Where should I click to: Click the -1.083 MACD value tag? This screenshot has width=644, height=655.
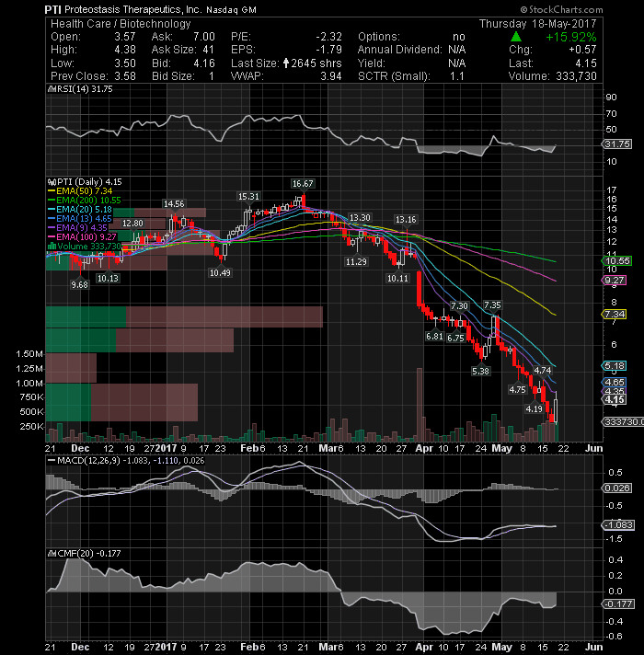coord(618,525)
